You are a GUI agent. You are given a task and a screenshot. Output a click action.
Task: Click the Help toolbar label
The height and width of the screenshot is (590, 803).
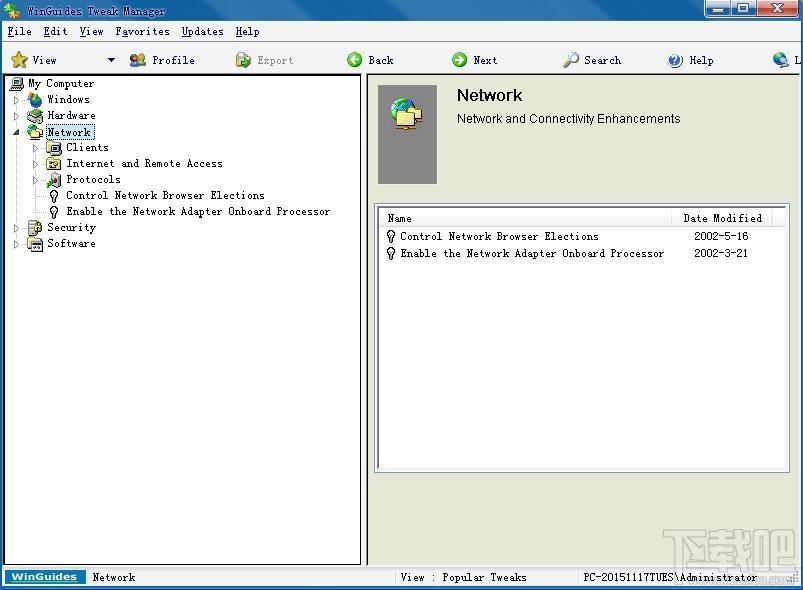[702, 60]
